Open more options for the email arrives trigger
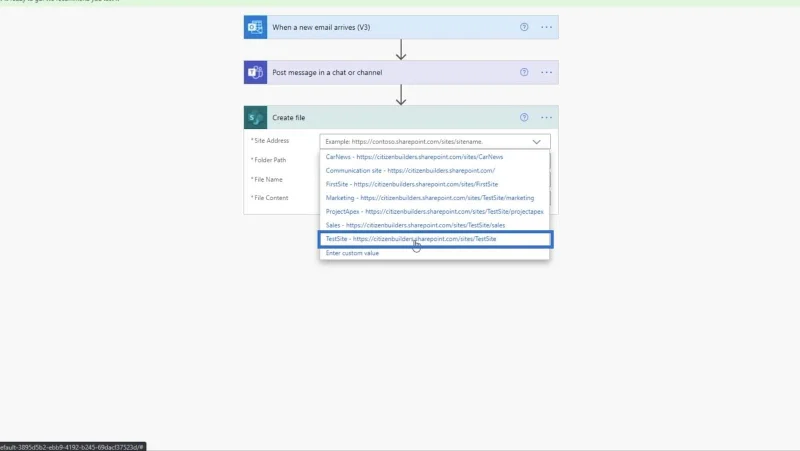This screenshot has width=800, height=451. click(546, 27)
